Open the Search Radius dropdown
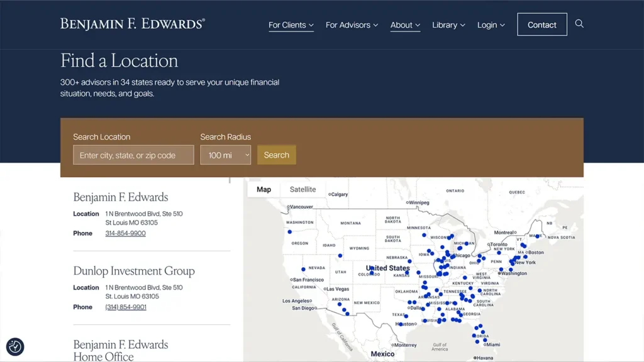Viewport: 644px width, 362px height. coord(225,155)
